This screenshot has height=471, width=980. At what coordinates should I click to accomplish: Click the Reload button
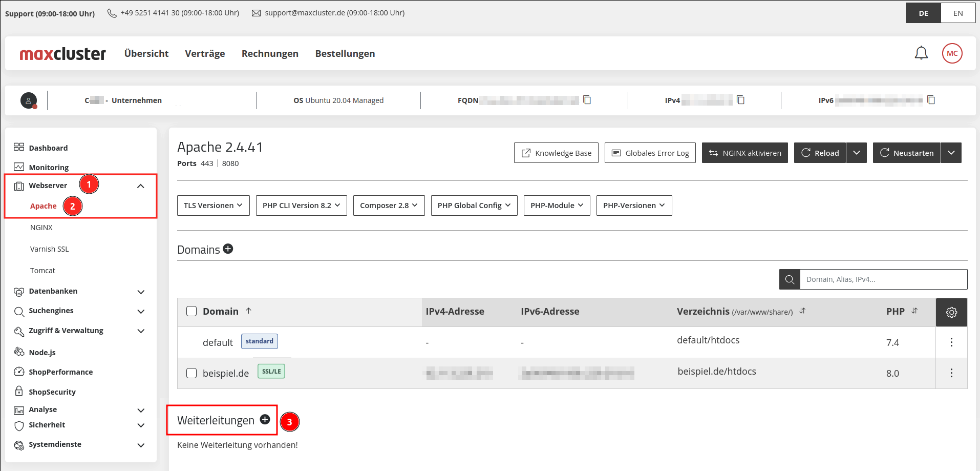tap(820, 153)
